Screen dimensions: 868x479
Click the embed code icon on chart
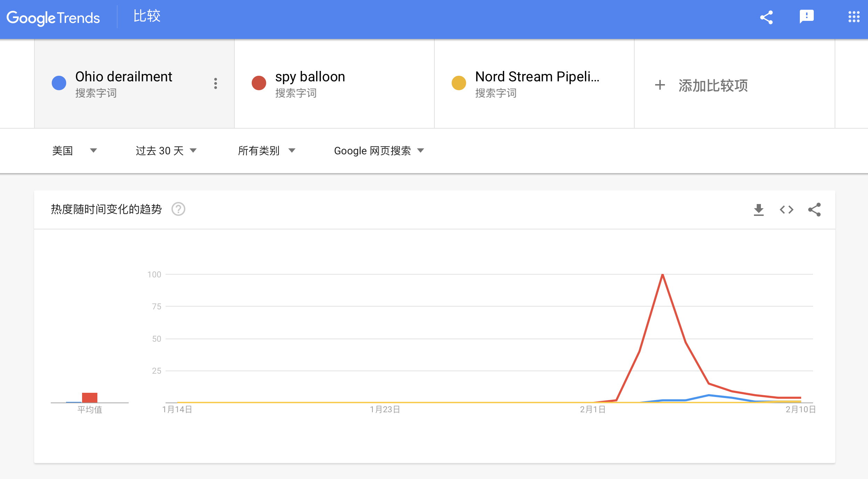(x=786, y=210)
